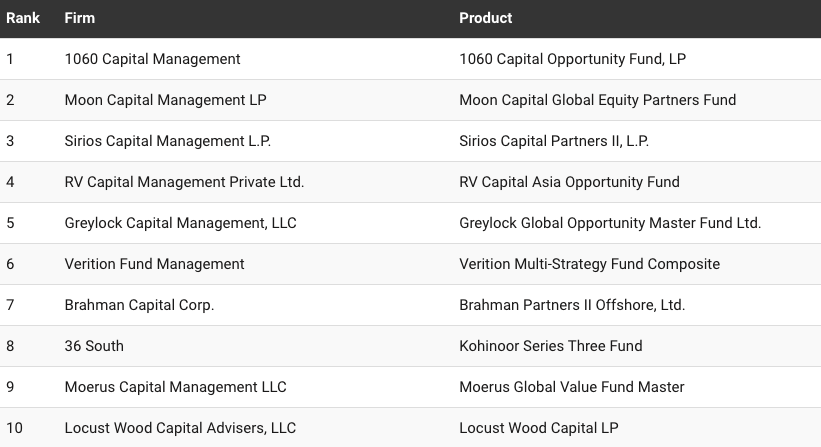821x447 pixels.
Task: Select 36 South firm cell
Action: (x=94, y=346)
